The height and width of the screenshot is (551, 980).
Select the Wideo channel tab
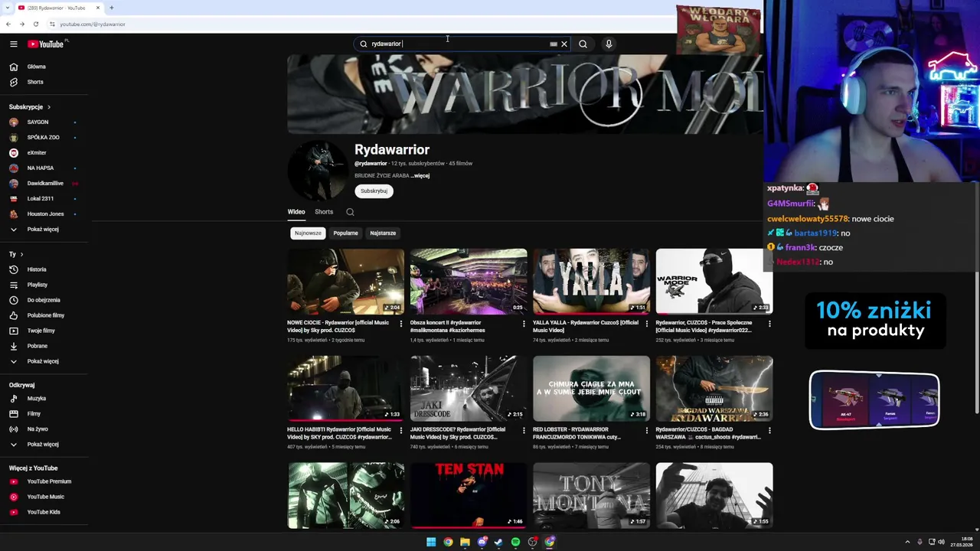296,212
